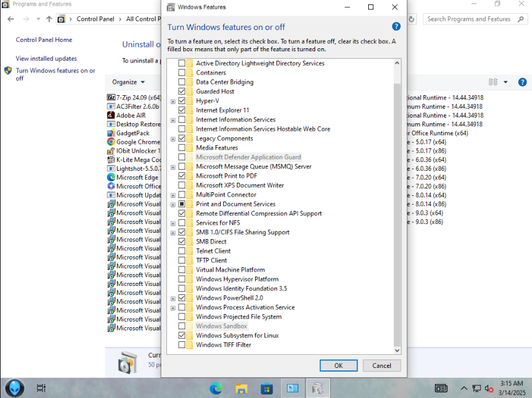Enable Windows Hypervisor Platform checkbox
Screen dimensions: 532x398
pyautogui.click(x=181, y=279)
